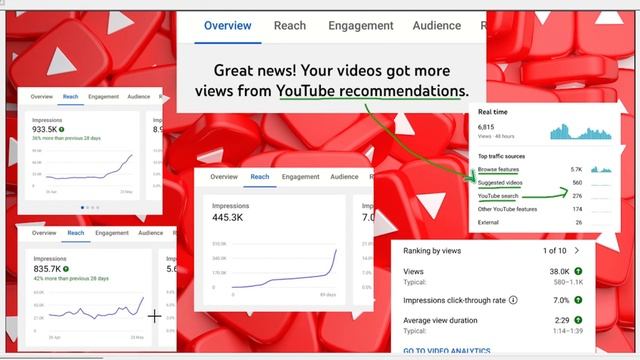
Task: Choose Overview tab in 835.7K impressions card
Action: point(44,233)
